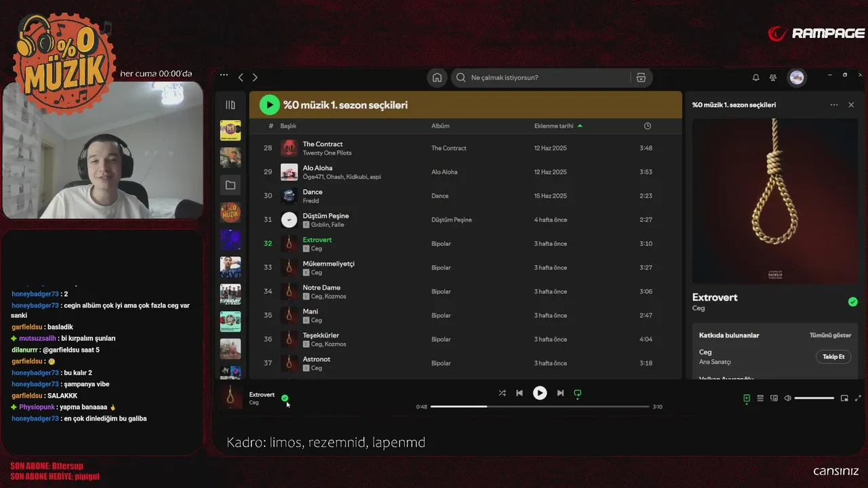Expand Your Library sidebar icon
The image size is (868, 488).
pyautogui.click(x=231, y=105)
